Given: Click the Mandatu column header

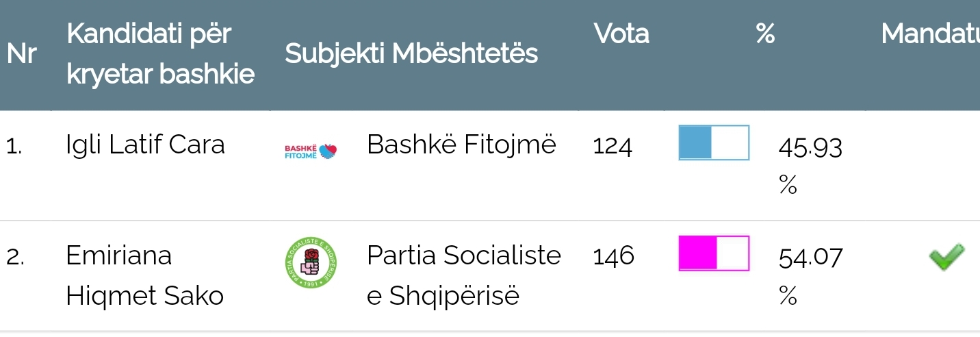Looking at the screenshot, I should tap(930, 34).
